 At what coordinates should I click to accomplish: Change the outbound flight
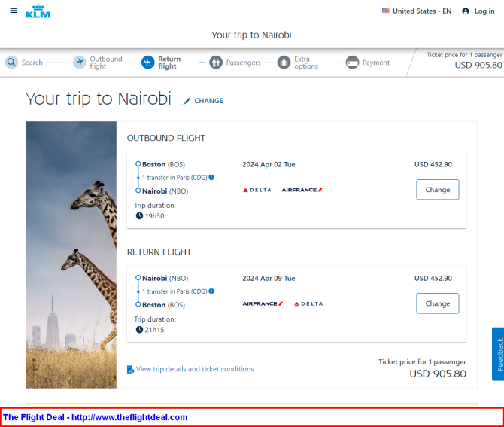tap(438, 190)
